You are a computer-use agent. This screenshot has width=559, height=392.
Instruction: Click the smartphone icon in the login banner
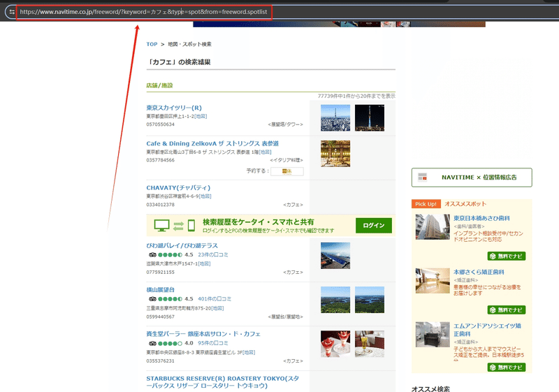point(191,226)
